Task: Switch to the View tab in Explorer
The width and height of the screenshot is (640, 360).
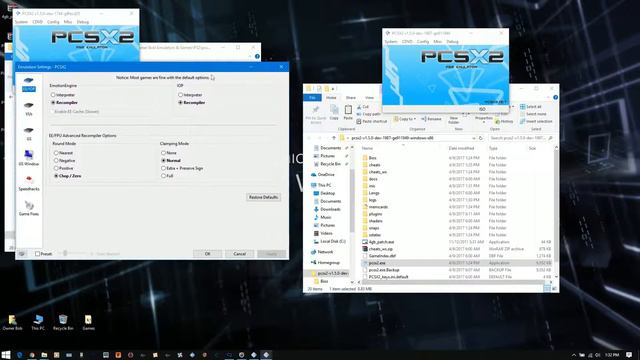Action: (x=369, y=98)
